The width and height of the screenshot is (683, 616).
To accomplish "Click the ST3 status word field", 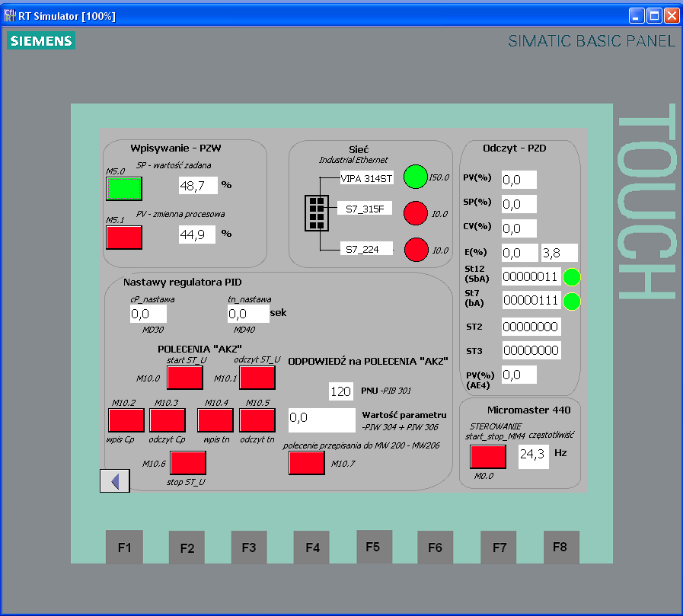I will (531, 350).
